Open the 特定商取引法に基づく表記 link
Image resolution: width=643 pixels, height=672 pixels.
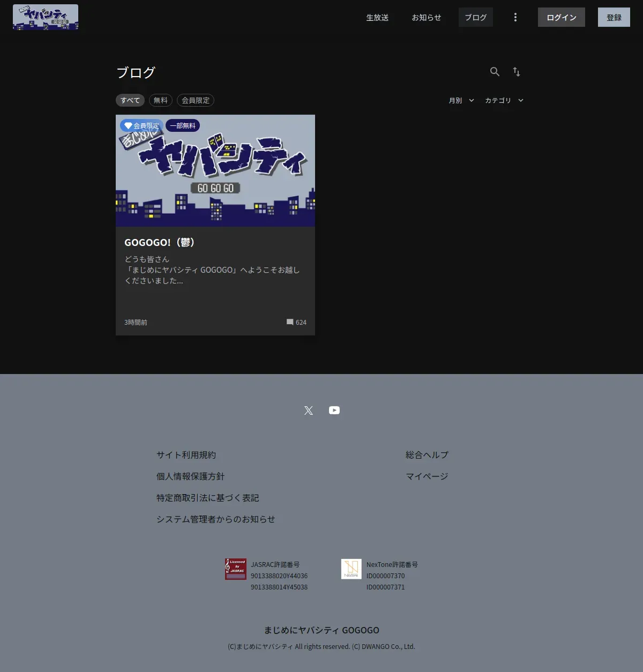[x=207, y=498]
